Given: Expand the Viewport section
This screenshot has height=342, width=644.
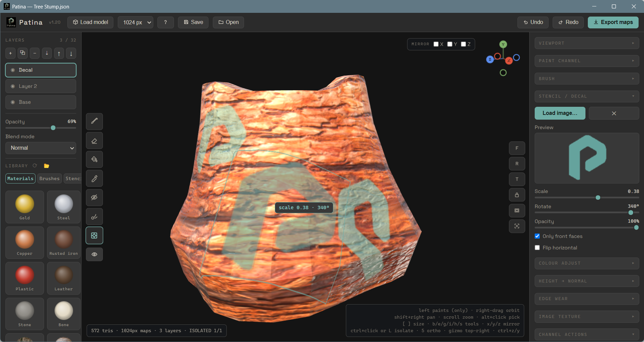Looking at the screenshot, I should click(587, 43).
